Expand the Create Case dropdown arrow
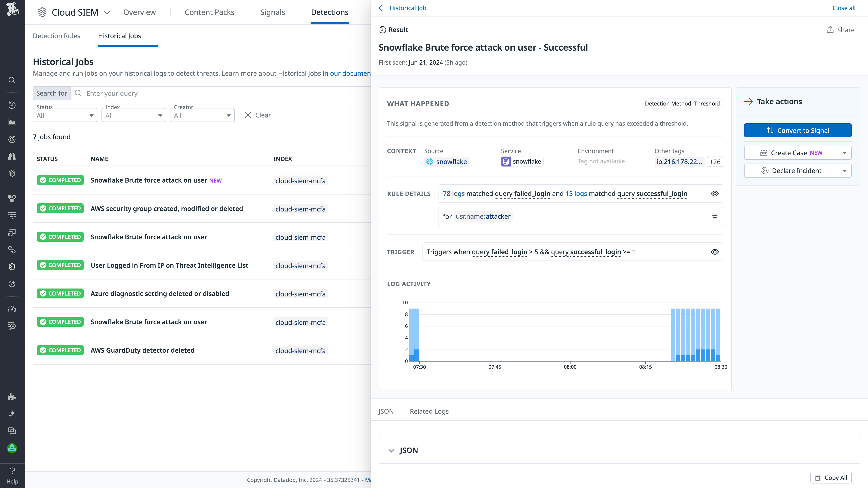The height and width of the screenshot is (488, 868). (845, 152)
